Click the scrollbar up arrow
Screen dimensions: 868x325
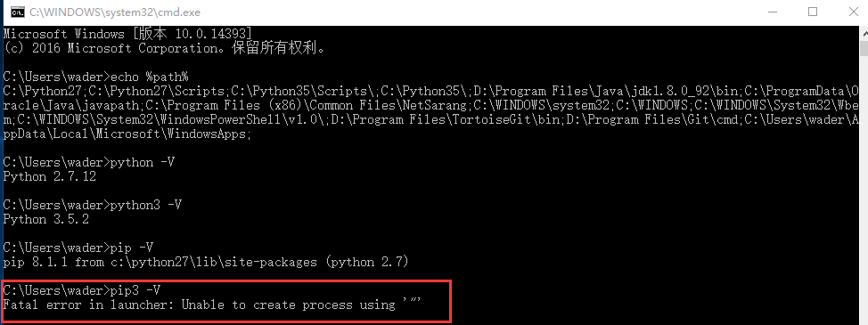click(x=864, y=34)
